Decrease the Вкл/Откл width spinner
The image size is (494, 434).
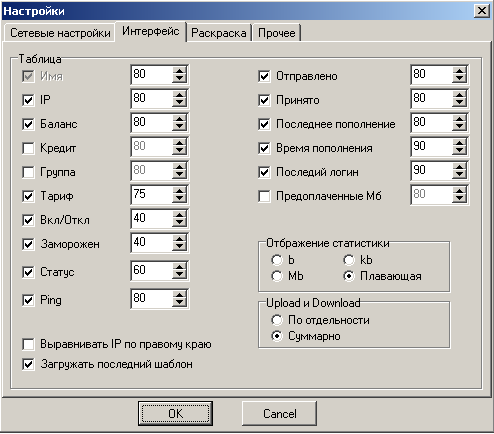179,223
